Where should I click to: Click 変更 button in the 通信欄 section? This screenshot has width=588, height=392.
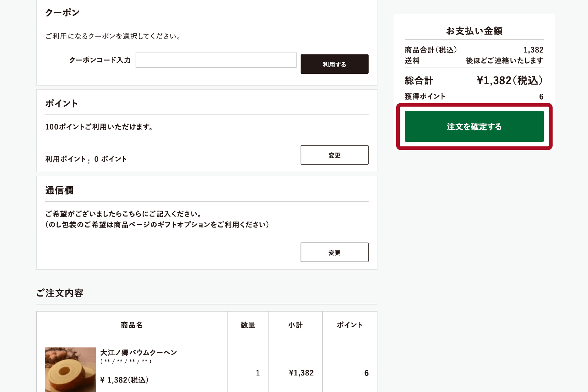point(334,252)
